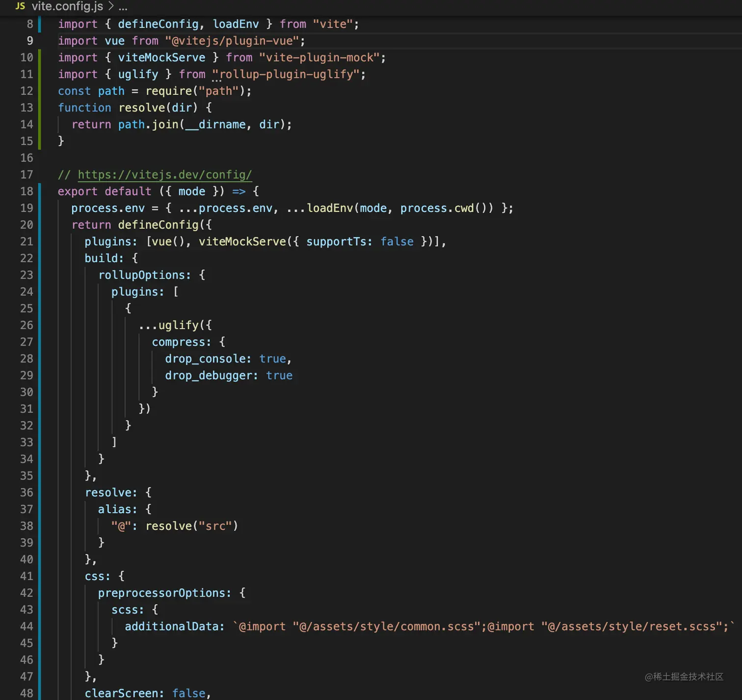Click the drop_console key
This screenshot has height=700, width=742.
pos(205,359)
